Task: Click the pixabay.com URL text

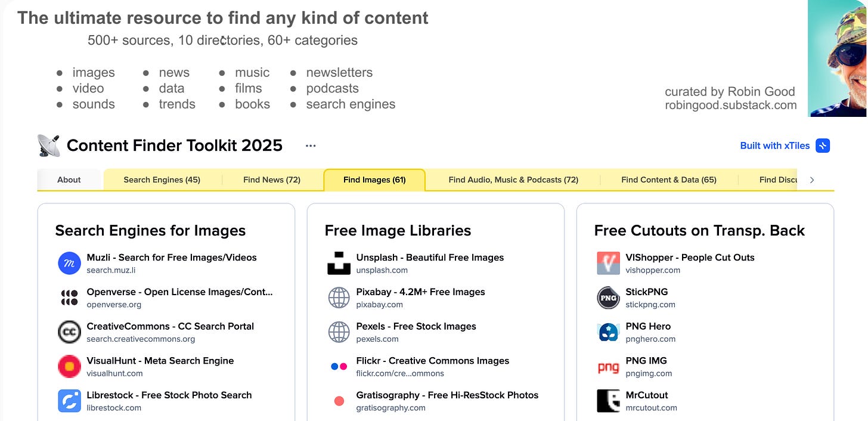Action: click(x=380, y=305)
